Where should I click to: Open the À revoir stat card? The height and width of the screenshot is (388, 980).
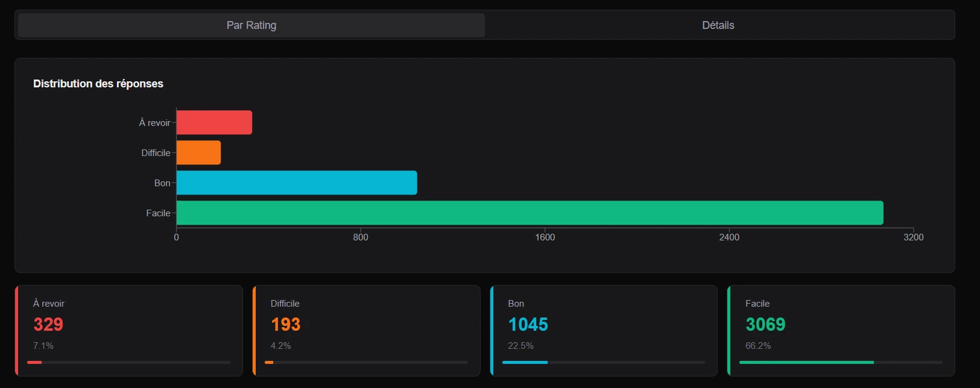coord(128,330)
